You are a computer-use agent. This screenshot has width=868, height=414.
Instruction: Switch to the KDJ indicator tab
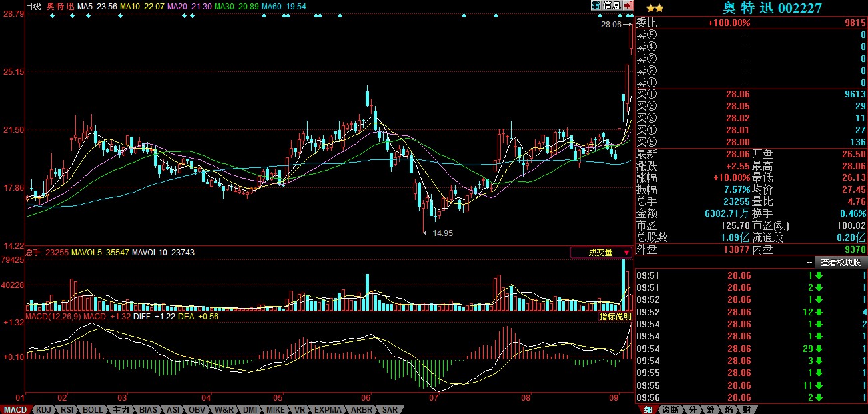43,409
